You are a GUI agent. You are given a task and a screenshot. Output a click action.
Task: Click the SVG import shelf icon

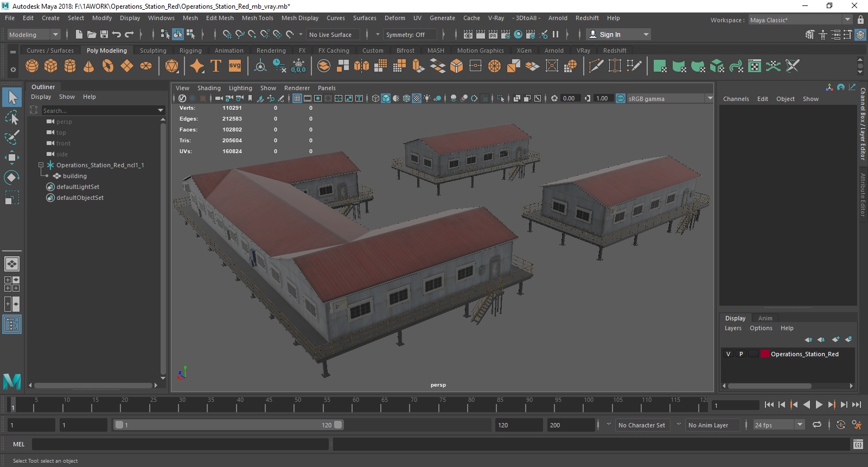click(x=235, y=66)
